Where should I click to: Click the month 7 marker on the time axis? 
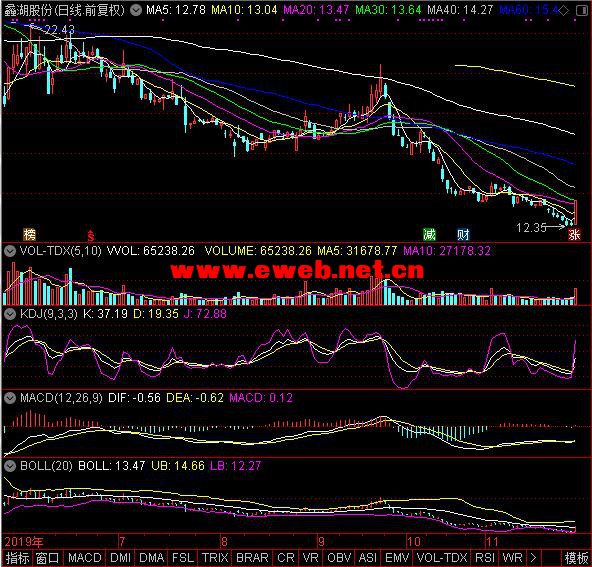point(121,542)
